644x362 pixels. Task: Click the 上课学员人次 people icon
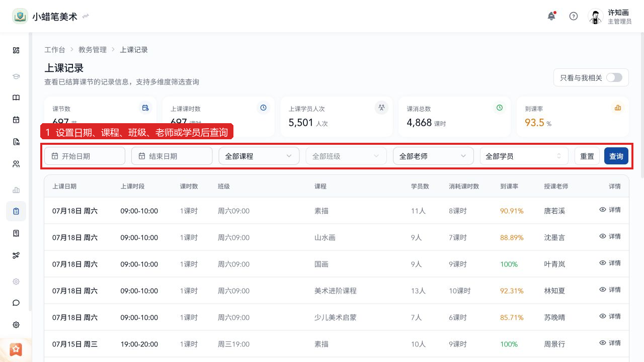click(x=381, y=108)
